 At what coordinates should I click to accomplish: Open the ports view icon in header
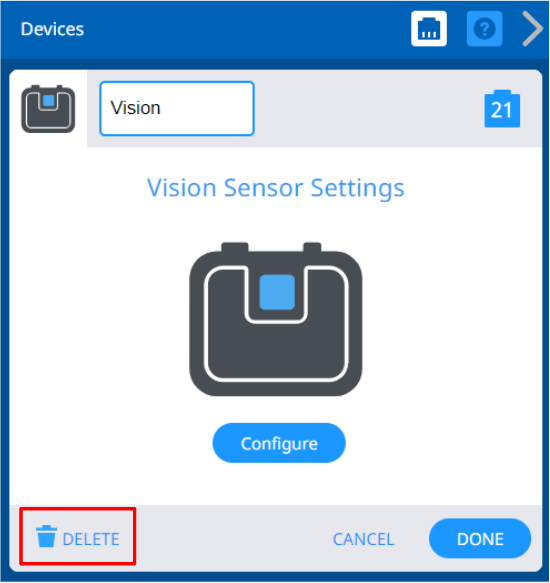[429, 29]
